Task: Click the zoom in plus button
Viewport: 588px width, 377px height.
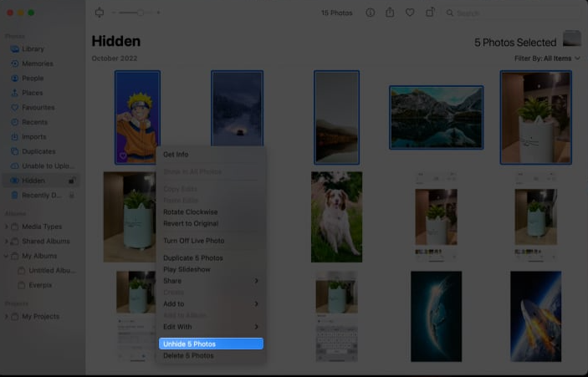Action: pyautogui.click(x=158, y=13)
